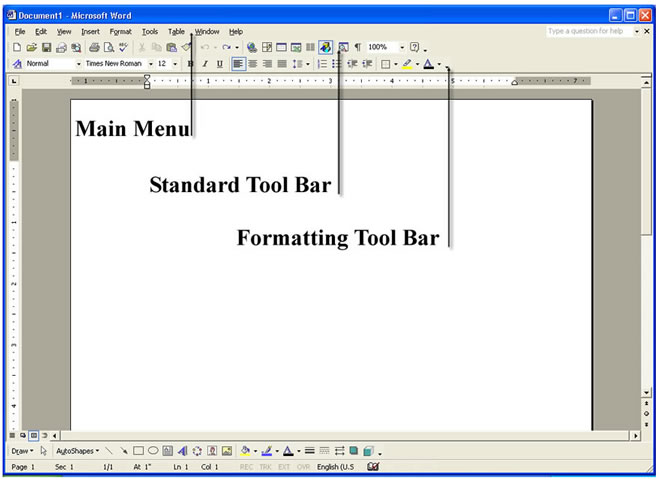Click the AutoShapes button
Viewport: 660px width, 480px height.
pos(77,451)
